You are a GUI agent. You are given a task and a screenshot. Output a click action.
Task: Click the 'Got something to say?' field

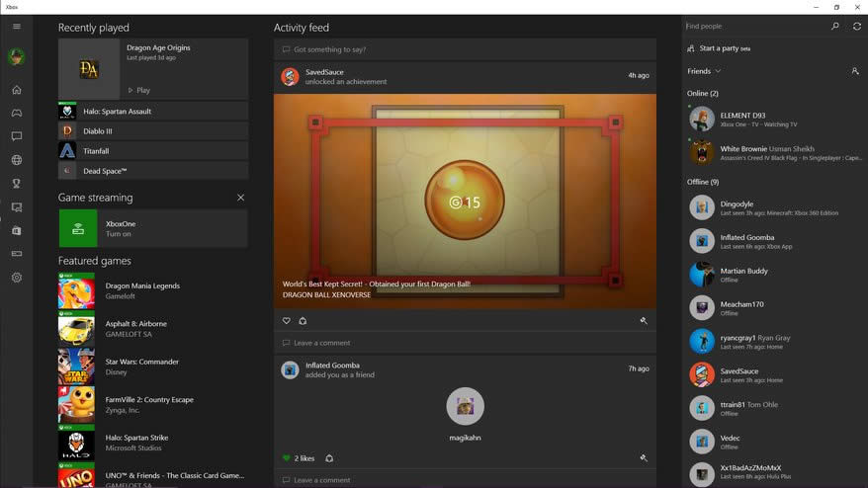[465, 49]
